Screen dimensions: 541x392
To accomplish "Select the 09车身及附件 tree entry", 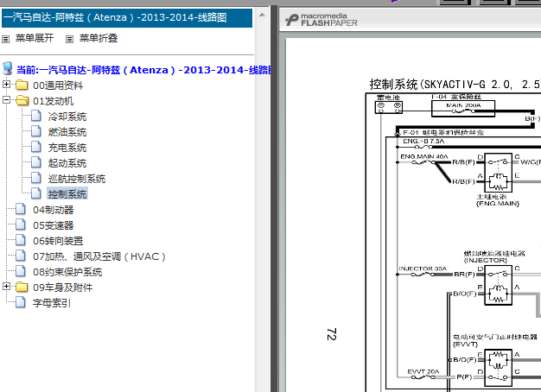I will (63, 288).
